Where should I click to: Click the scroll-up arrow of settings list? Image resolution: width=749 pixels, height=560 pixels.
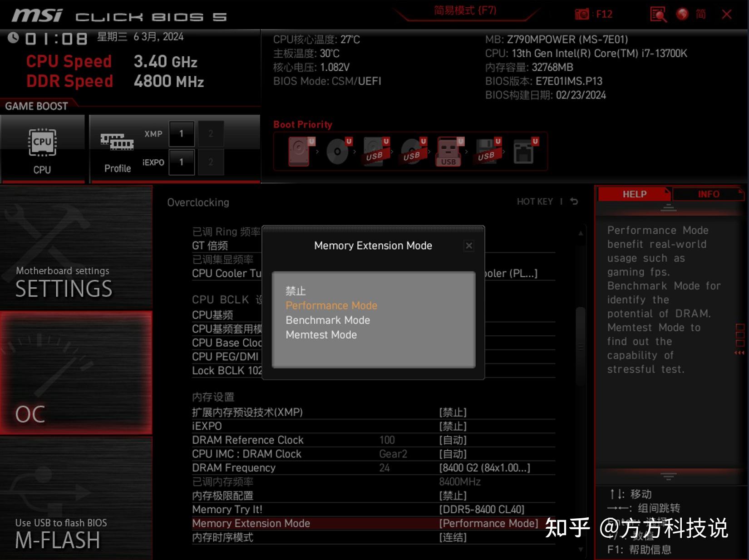581,233
